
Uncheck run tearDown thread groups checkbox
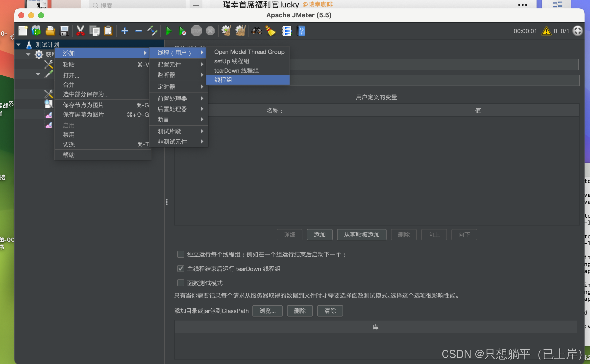181,269
